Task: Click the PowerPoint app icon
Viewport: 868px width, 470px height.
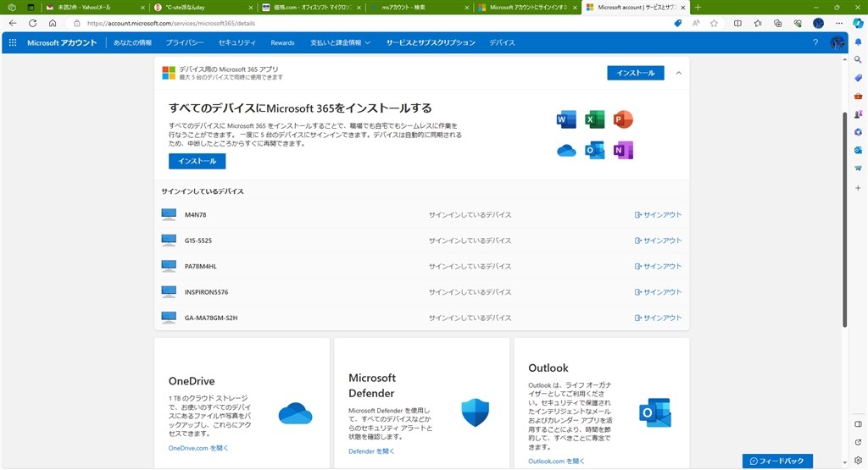Action: coord(623,119)
